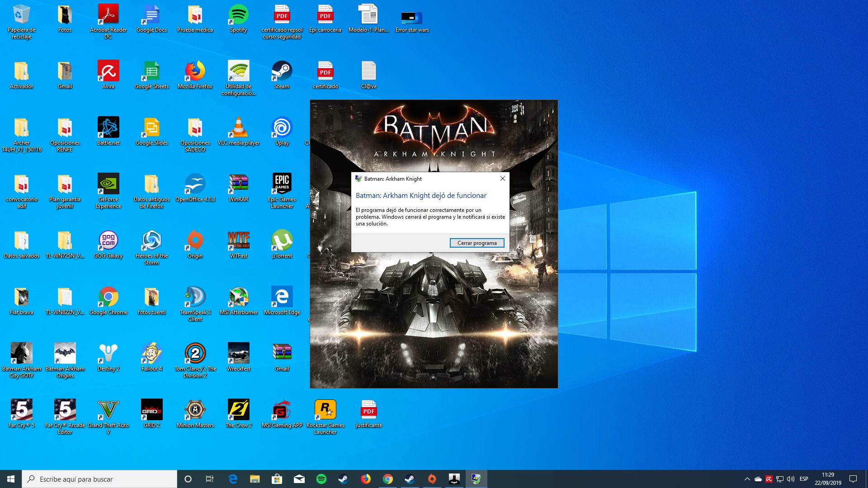Select the GeForce Experience icon
Screen dimensions: 868x488
[108, 191]
